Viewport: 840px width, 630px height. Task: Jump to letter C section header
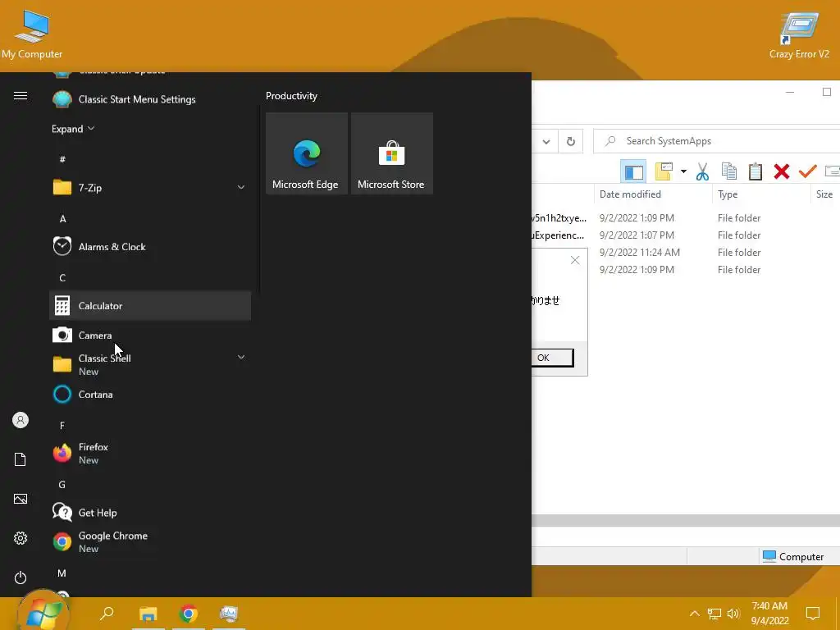pyautogui.click(x=62, y=277)
